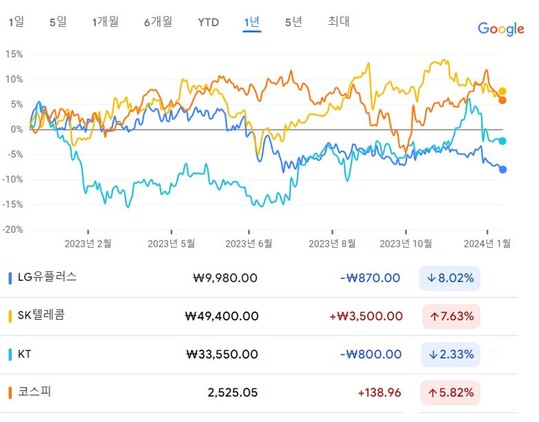Image resolution: width=539 pixels, height=422 pixels.
Task: Select the 1년 range tab
Action: tap(252, 23)
